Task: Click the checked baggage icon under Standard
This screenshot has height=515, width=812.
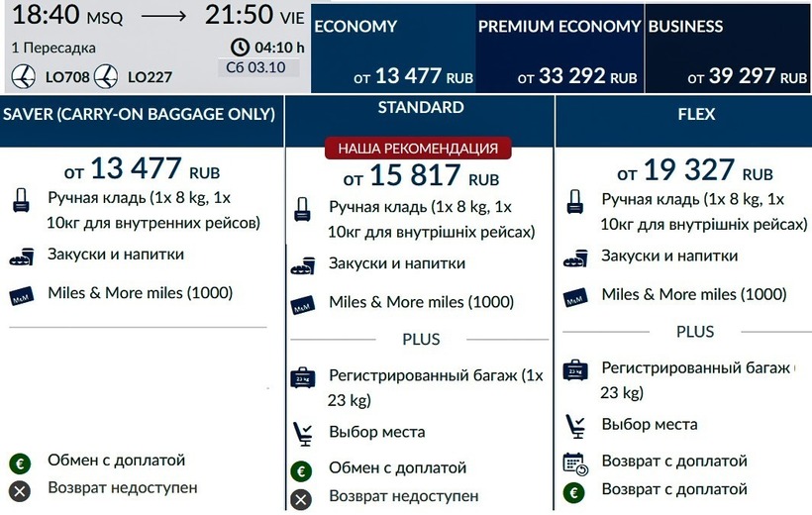Action: coord(302,377)
